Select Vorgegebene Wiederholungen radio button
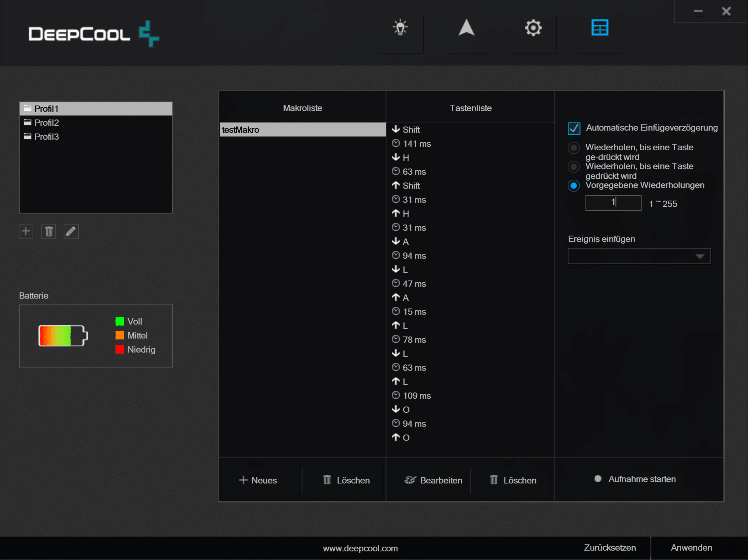This screenshot has height=560, width=748. (573, 186)
